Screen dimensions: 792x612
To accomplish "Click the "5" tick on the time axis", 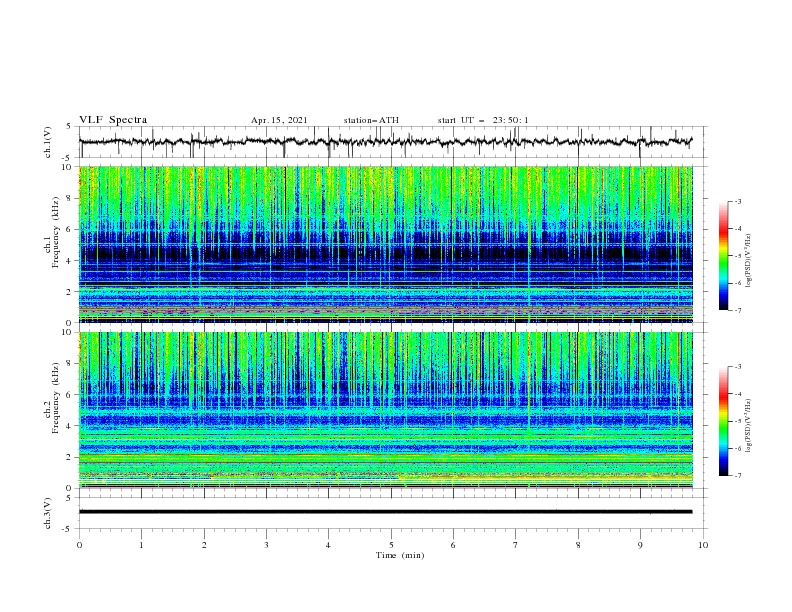I will click(391, 545).
